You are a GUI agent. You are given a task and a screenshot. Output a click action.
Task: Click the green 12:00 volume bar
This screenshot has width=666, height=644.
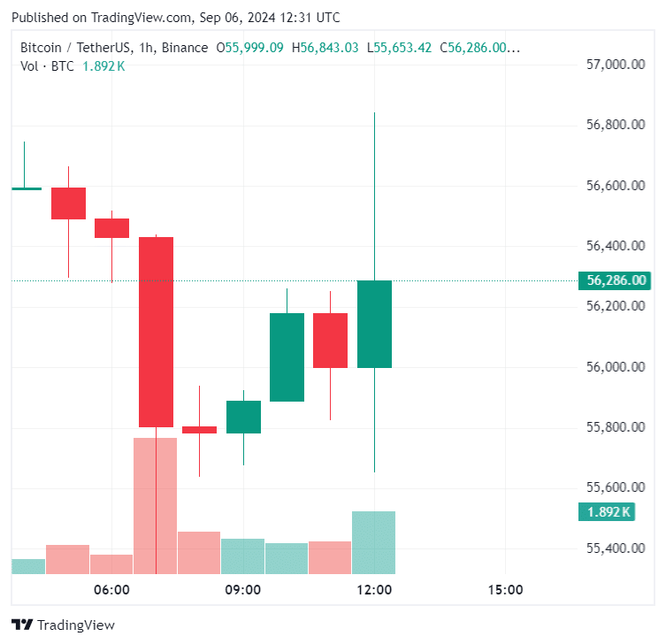tap(374, 542)
